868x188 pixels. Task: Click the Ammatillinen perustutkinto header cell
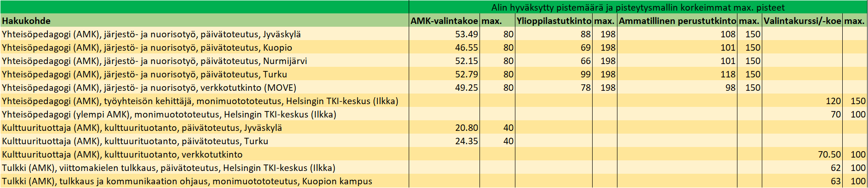[x=677, y=21]
